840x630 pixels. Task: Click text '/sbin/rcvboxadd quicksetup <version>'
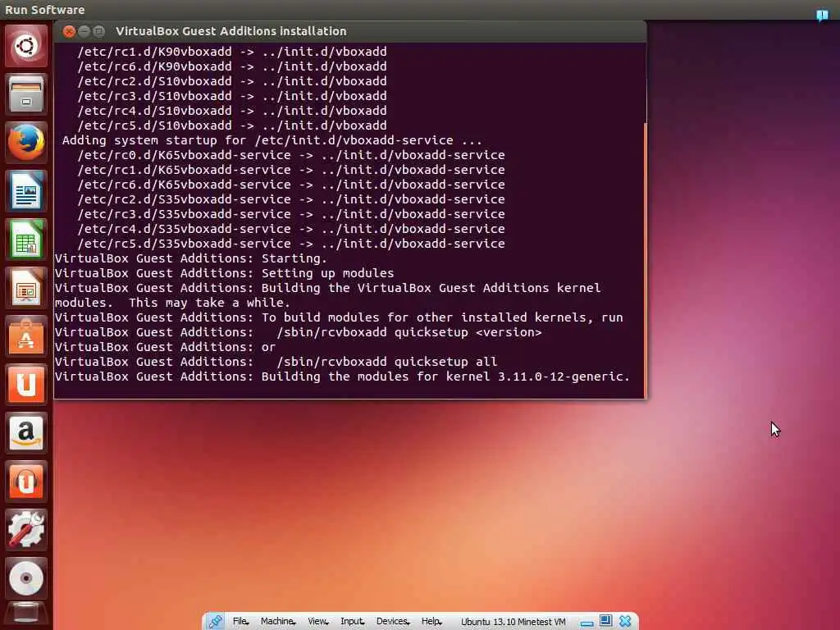(x=409, y=332)
